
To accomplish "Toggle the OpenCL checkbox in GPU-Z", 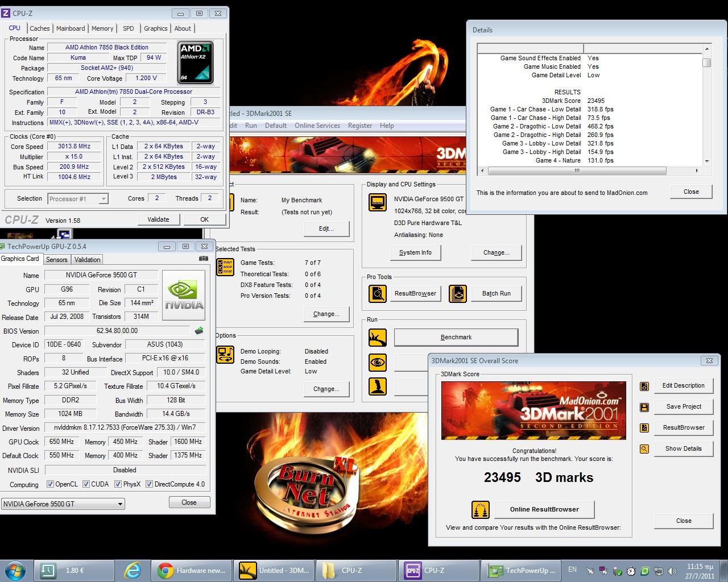I will tap(50, 484).
